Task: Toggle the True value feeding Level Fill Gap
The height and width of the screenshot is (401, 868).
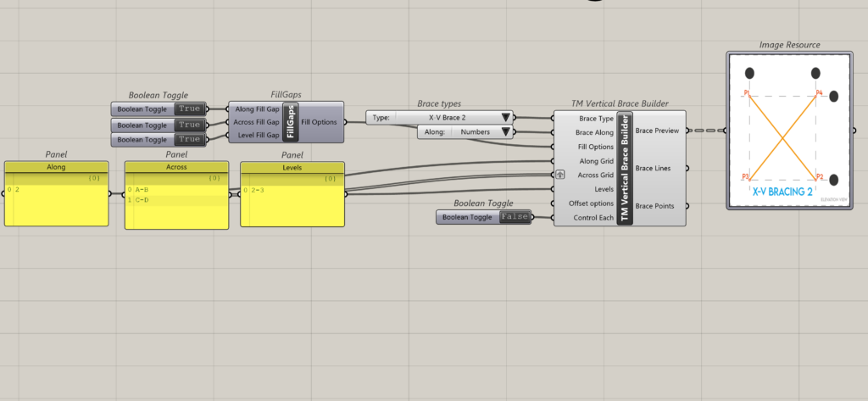Action: point(189,139)
